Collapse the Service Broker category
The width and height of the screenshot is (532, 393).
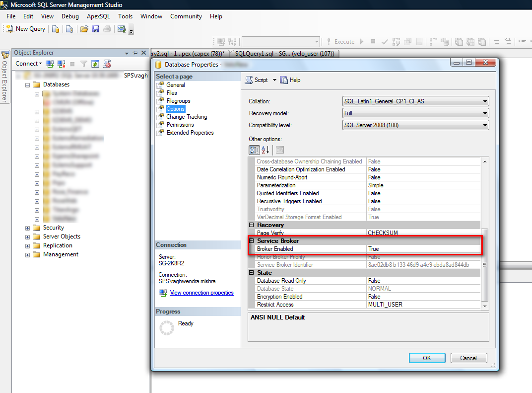(x=252, y=241)
